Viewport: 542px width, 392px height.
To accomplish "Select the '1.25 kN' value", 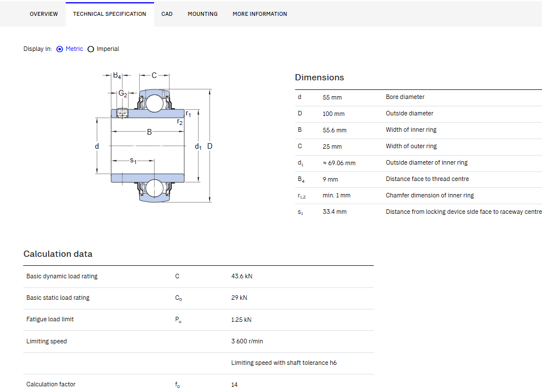I will [241, 320].
